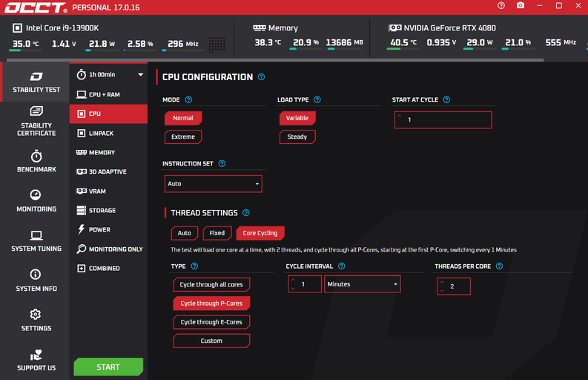
Task: Open the Settings gear section
Action: 36,321
